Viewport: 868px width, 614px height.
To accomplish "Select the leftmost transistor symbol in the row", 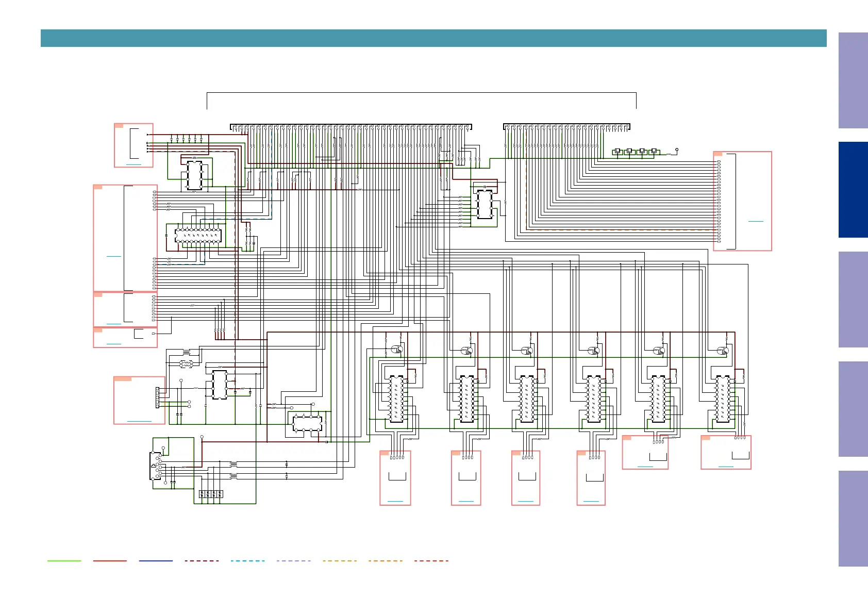I will [396, 350].
